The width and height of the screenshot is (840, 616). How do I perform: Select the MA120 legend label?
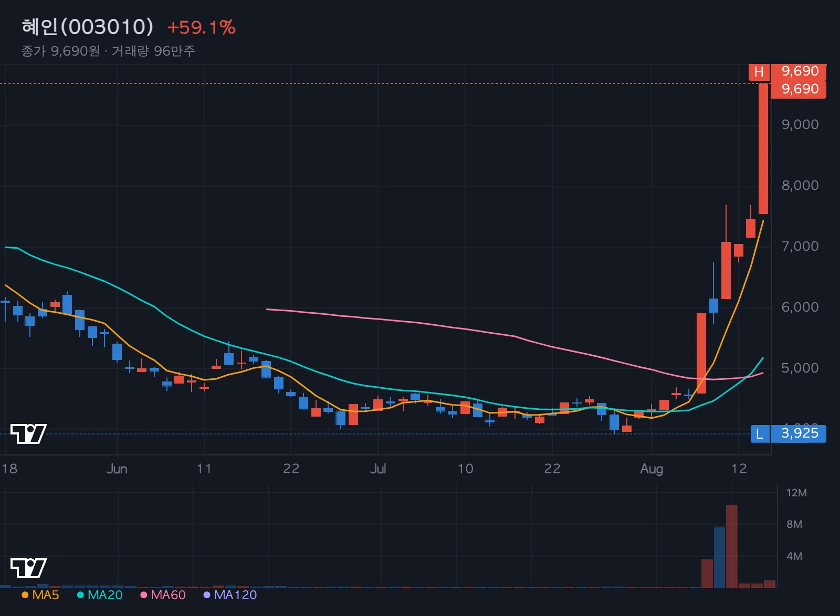point(235,595)
